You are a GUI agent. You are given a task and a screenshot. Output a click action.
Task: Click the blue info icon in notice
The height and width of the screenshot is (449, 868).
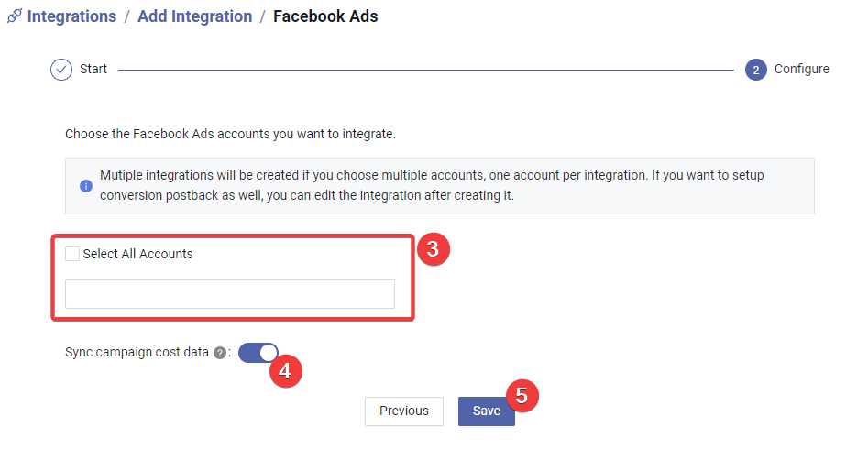pyautogui.click(x=86, y=186)
